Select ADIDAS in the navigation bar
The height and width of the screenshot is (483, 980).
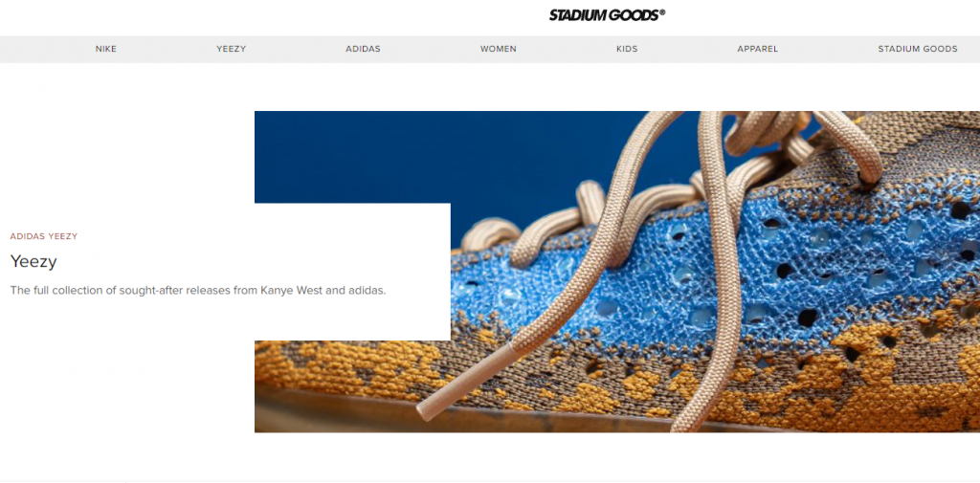click(363, 49)
